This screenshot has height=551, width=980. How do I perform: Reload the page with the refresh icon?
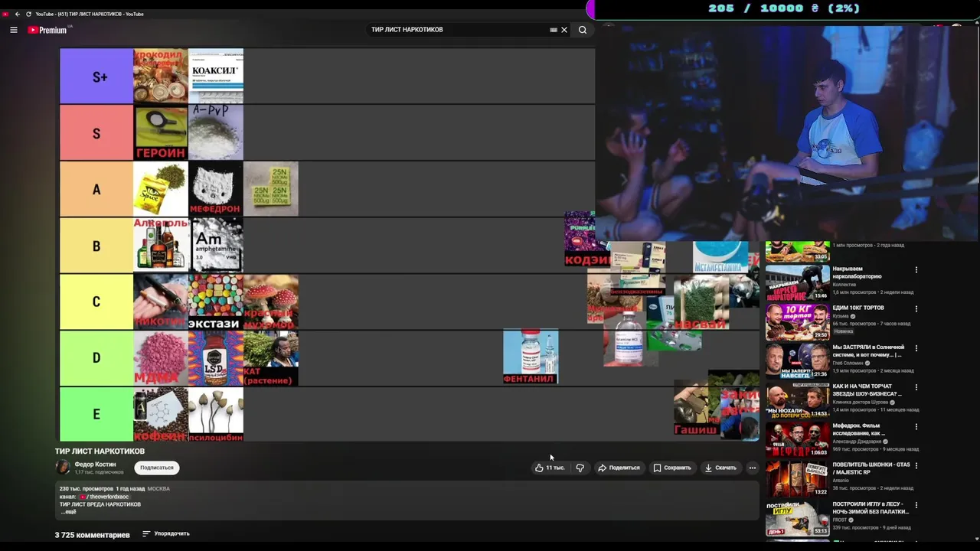(29, 14)
